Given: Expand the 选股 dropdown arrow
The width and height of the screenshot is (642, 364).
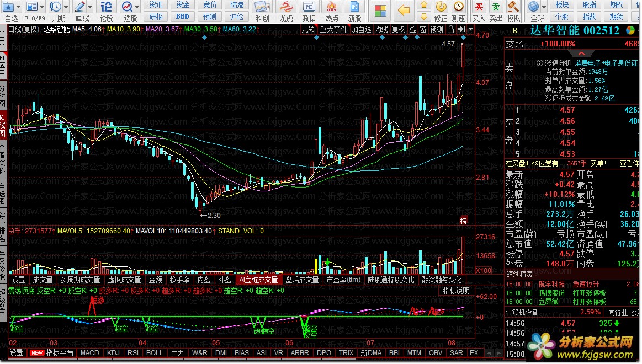Looking at the screenshot, I should (x=137, y=7).
